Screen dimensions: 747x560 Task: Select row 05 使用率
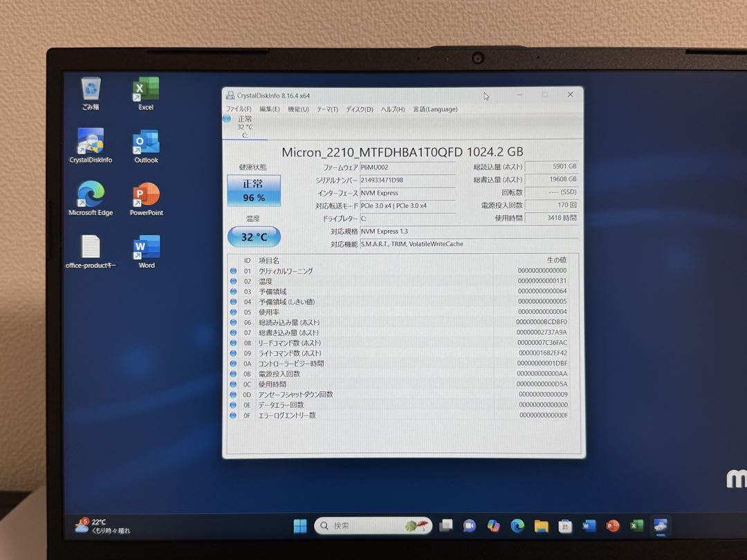pyautogui.click(x=399, y=312)
